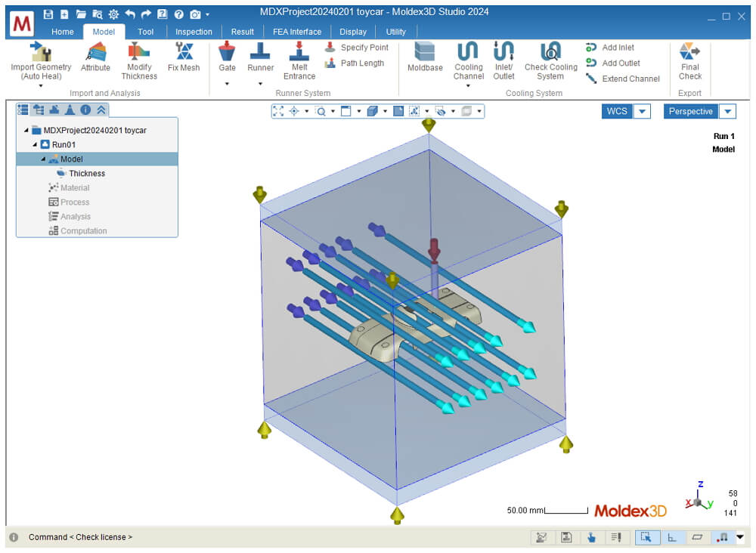This screenshot has height=553, width=756.
Task: Click Path Length button
Action: click(x=355, y=63)
